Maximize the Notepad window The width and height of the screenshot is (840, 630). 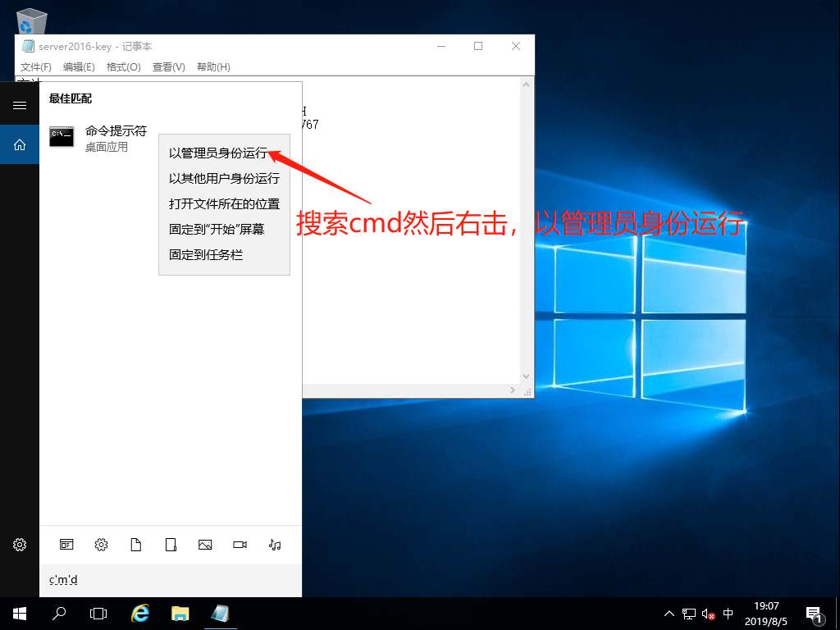(478, 47)
